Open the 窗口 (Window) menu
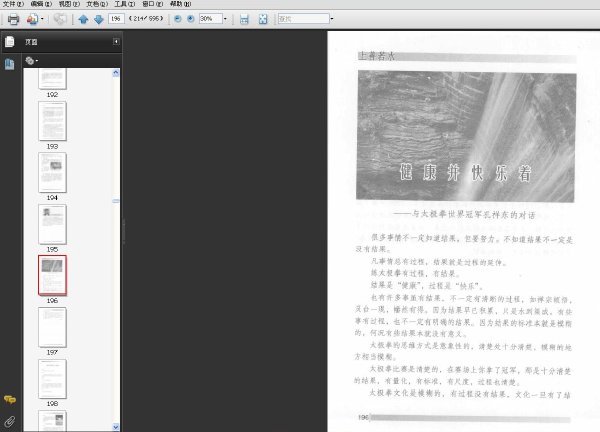This screenshot has height=432, width=600. click(x=152, y=4)
